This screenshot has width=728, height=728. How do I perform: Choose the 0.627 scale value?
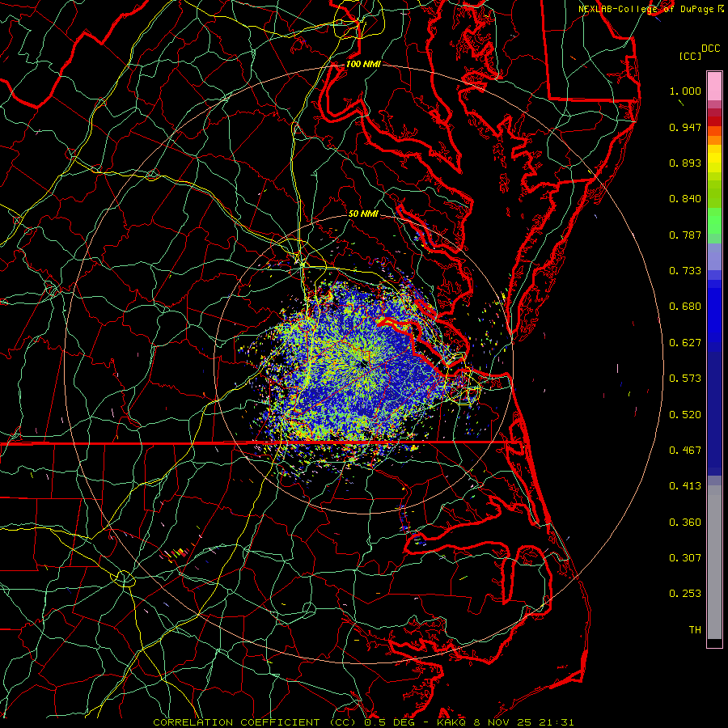[685, 343]
